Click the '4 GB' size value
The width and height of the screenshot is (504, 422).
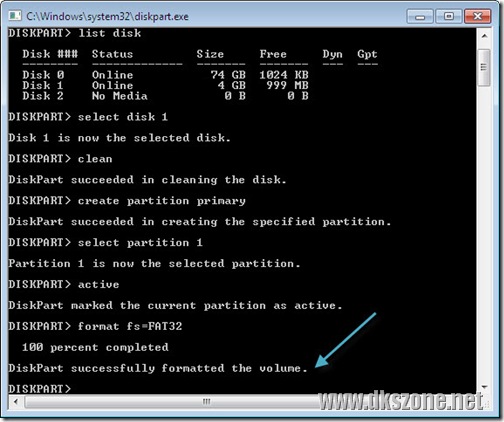(231, 85)
